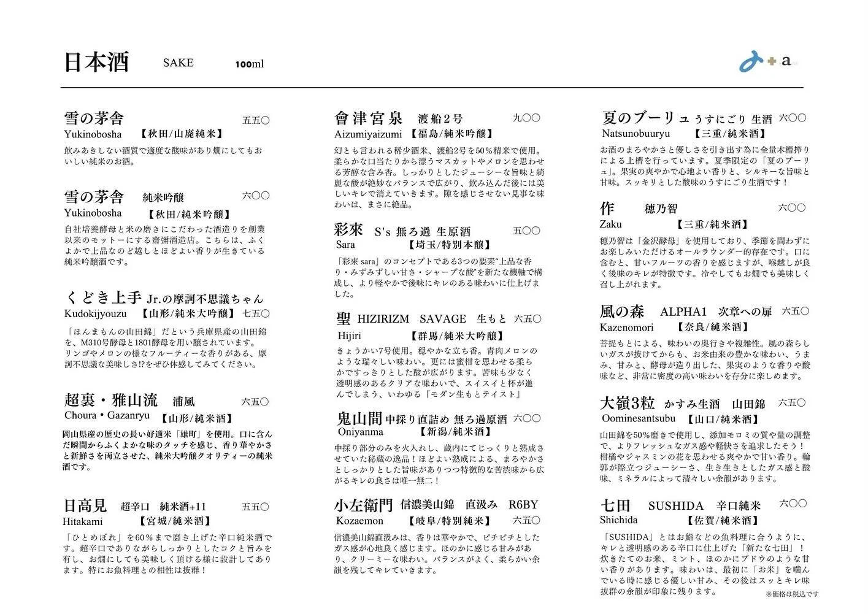Screen dimensions: 868x614
Task: Click the SAKE header label
Action: pos(177,63)
